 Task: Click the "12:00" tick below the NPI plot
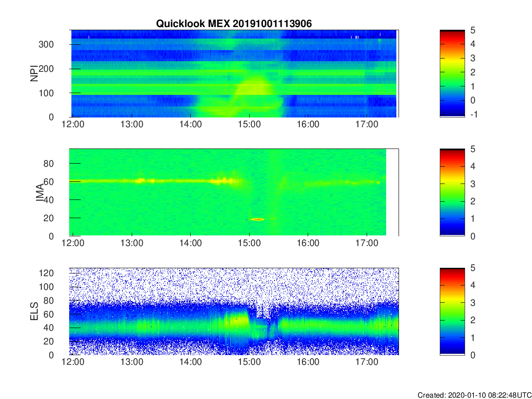tap(73, 125)
